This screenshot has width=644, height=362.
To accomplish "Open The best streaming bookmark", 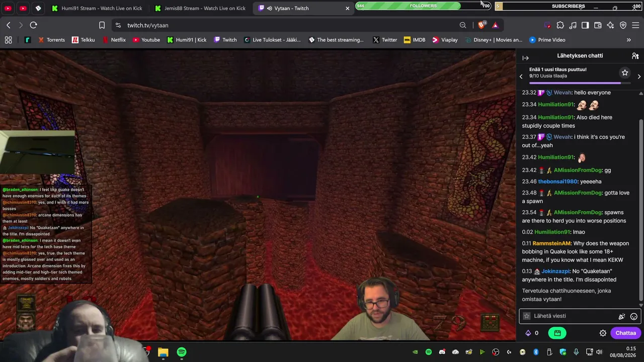I will tap(336, 40).
